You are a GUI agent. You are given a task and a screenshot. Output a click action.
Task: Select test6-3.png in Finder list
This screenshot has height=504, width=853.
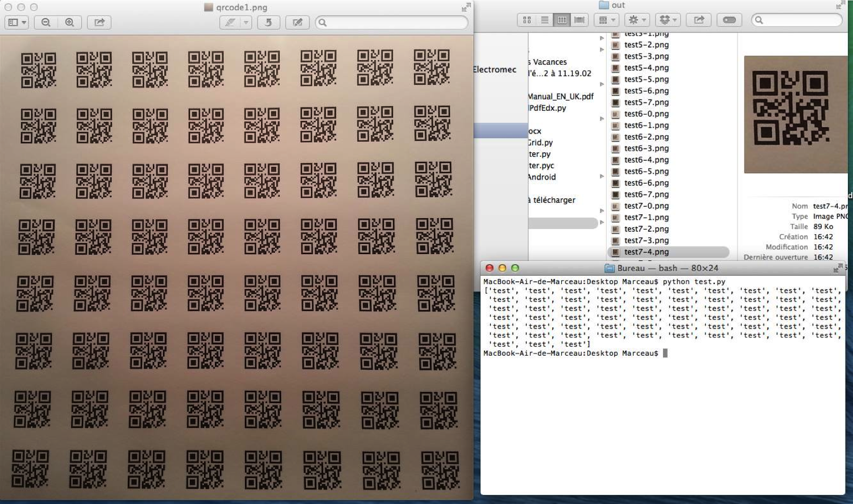point(647,148)
